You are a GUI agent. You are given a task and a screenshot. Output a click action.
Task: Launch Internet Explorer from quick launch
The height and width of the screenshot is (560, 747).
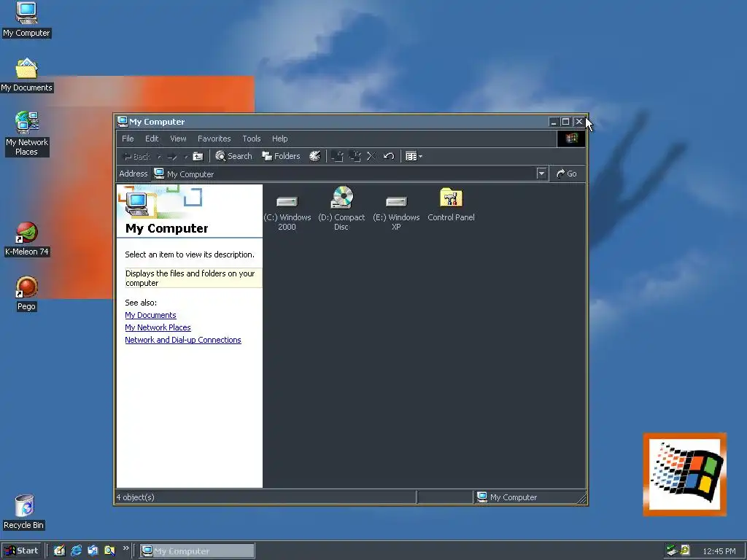tap(76, 551)
